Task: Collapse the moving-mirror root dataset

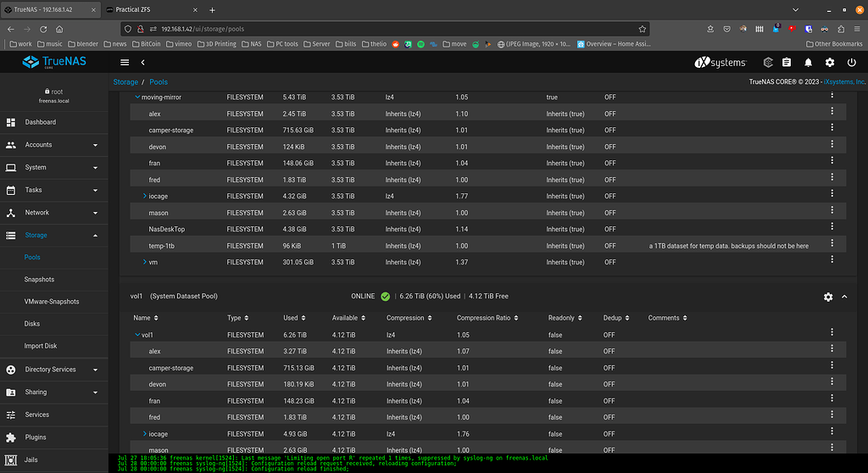Action: tap(137, 97)
